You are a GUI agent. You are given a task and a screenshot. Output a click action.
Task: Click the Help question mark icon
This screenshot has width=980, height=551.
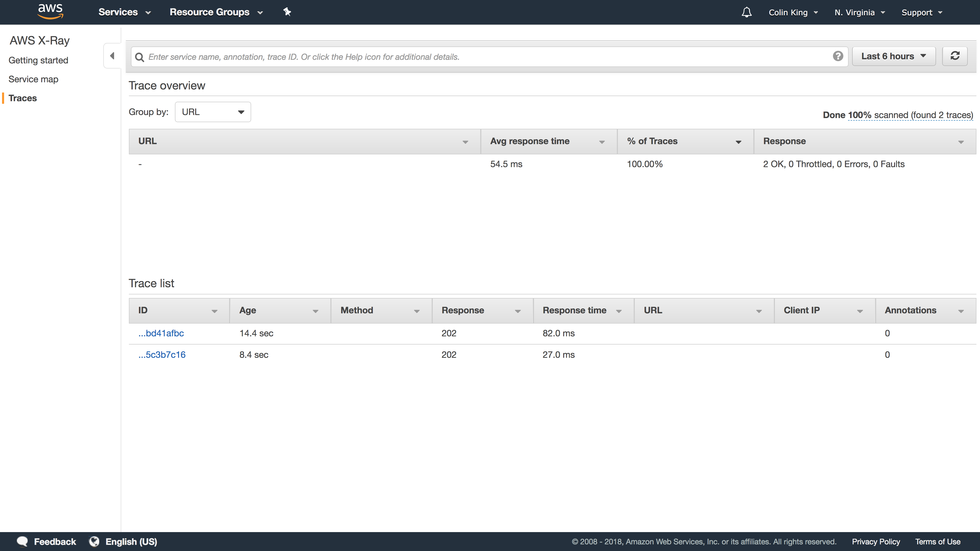pos(838,56)
